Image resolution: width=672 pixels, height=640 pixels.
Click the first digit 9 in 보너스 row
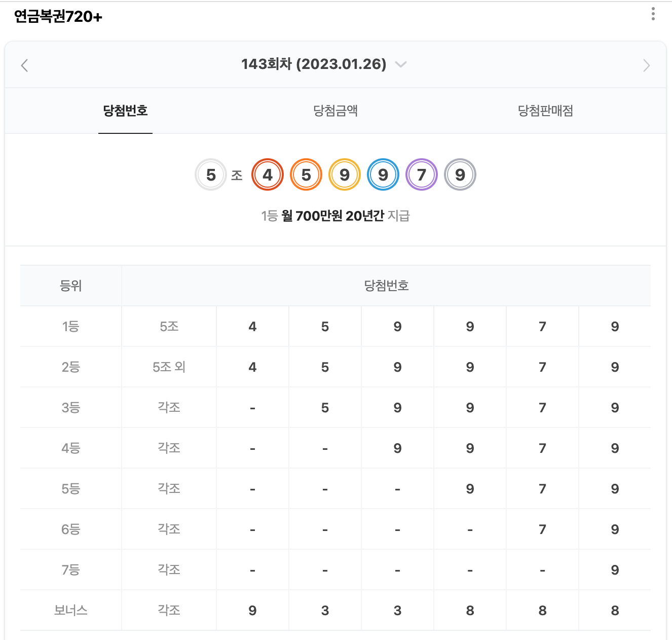(252, 610)
